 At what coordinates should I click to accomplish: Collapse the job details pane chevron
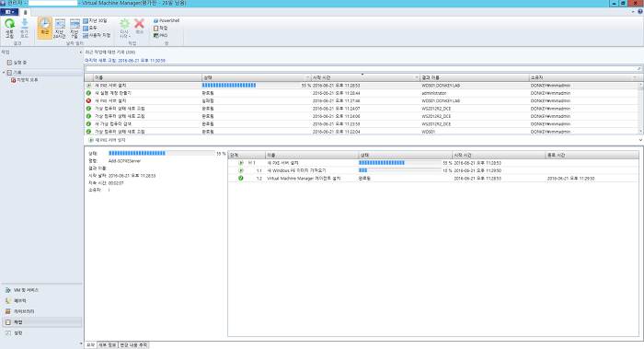[640, 140]
